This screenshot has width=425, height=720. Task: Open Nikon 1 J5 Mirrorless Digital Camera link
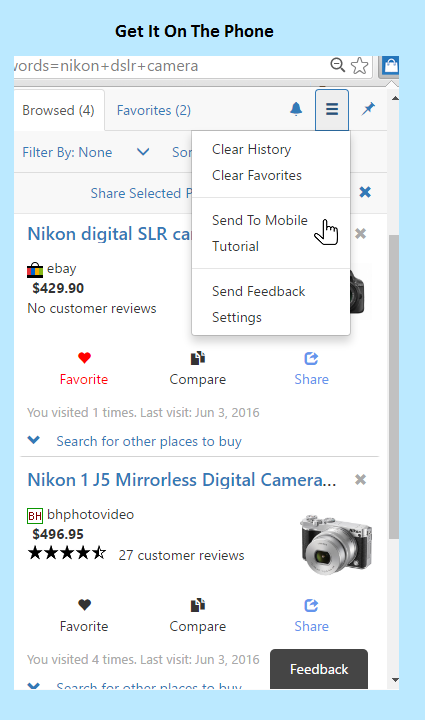coord(182,480)
